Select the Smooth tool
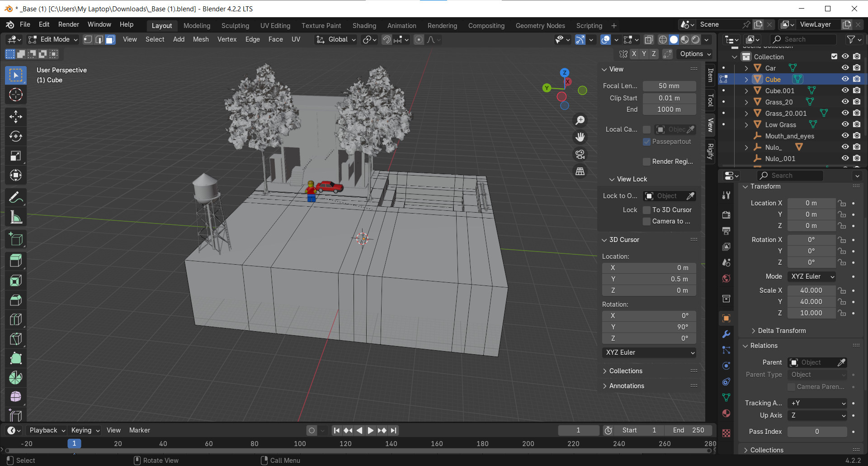 [x=16, y=397]
